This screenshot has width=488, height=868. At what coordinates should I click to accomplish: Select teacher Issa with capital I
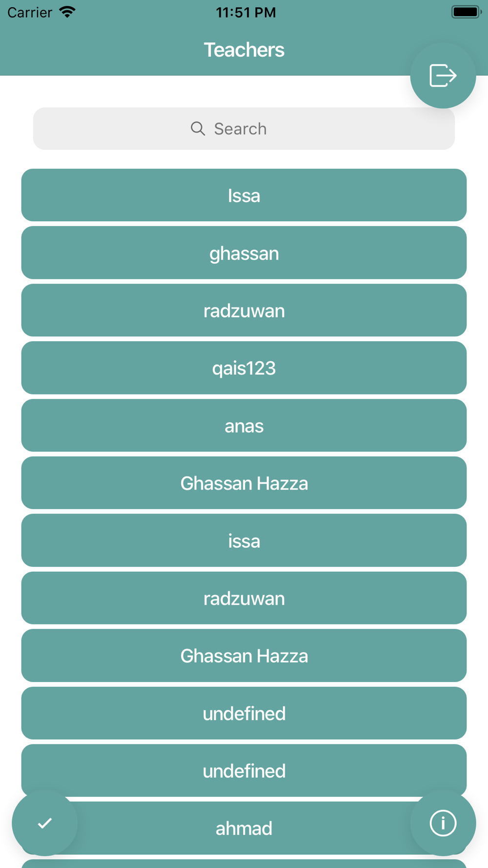pyautogui.click(x=244, y=195)
